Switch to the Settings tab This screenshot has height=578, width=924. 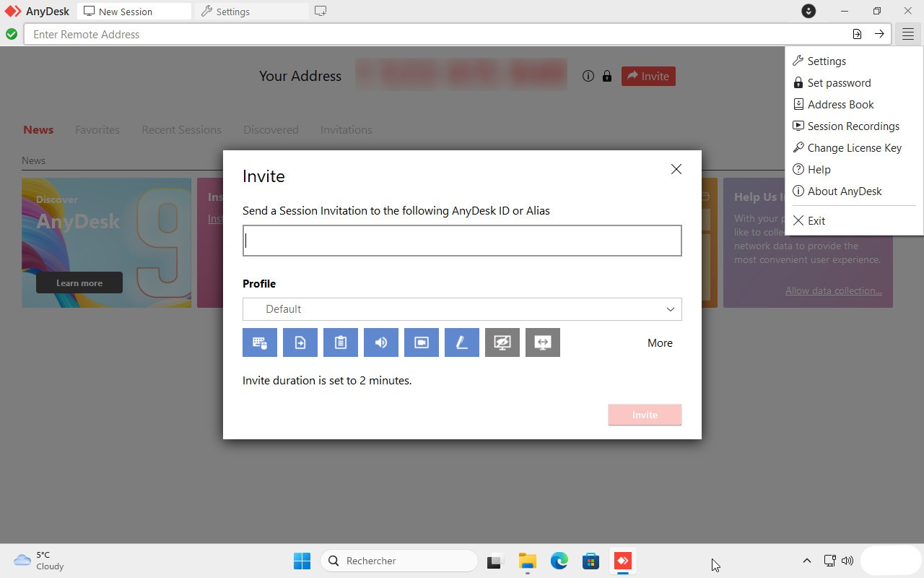point(252,12)
